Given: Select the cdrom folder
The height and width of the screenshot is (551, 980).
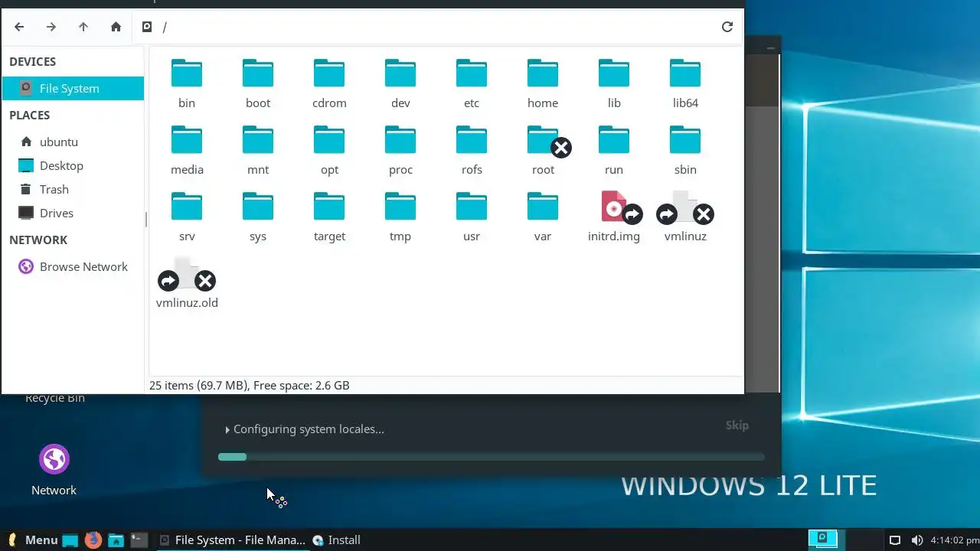Looking at the screenshot, I should [x=329, y=84].
